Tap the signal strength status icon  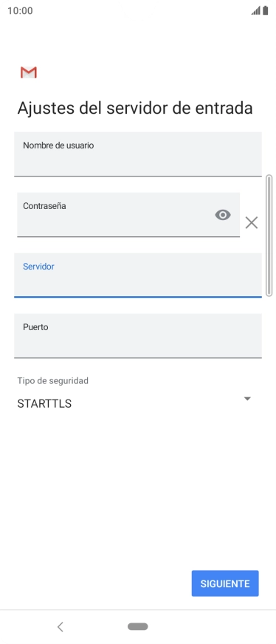(x=256, y=10)
